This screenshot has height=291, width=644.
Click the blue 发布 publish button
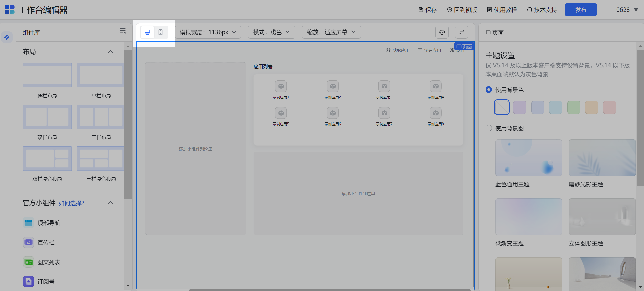581,9
